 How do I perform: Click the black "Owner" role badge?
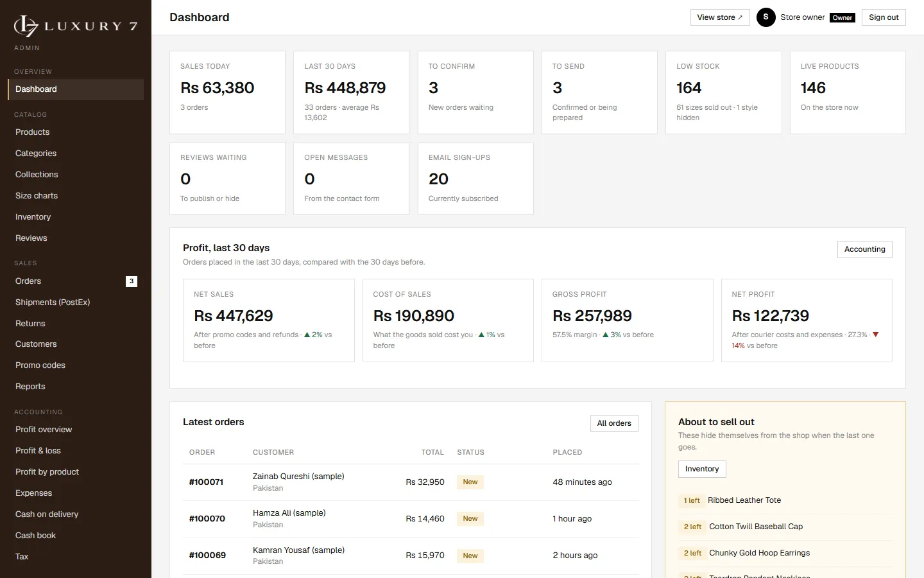pyautogui.click(x=843, y=18)
